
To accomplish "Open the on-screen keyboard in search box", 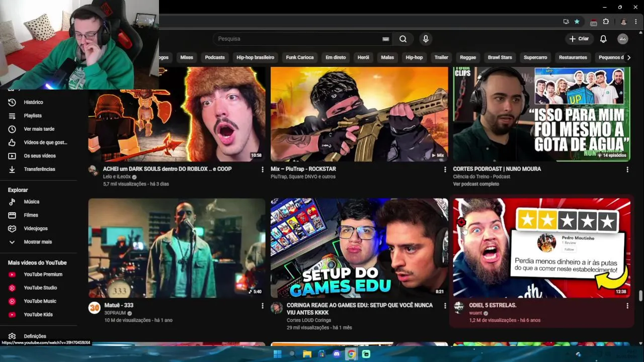I will 385,39.
